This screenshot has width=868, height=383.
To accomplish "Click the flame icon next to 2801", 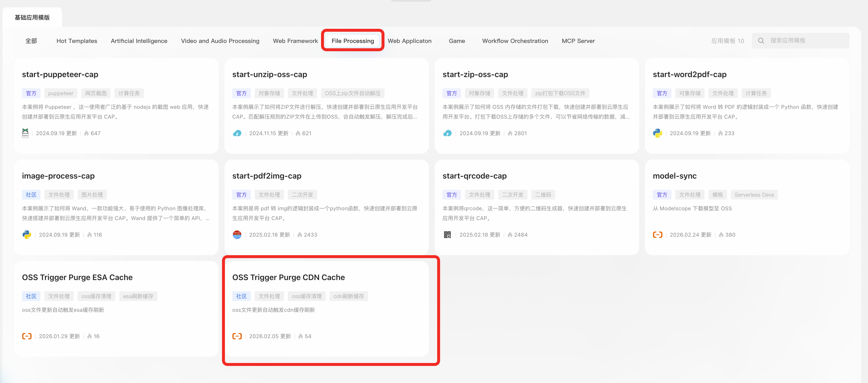I will tap(510, 133).
